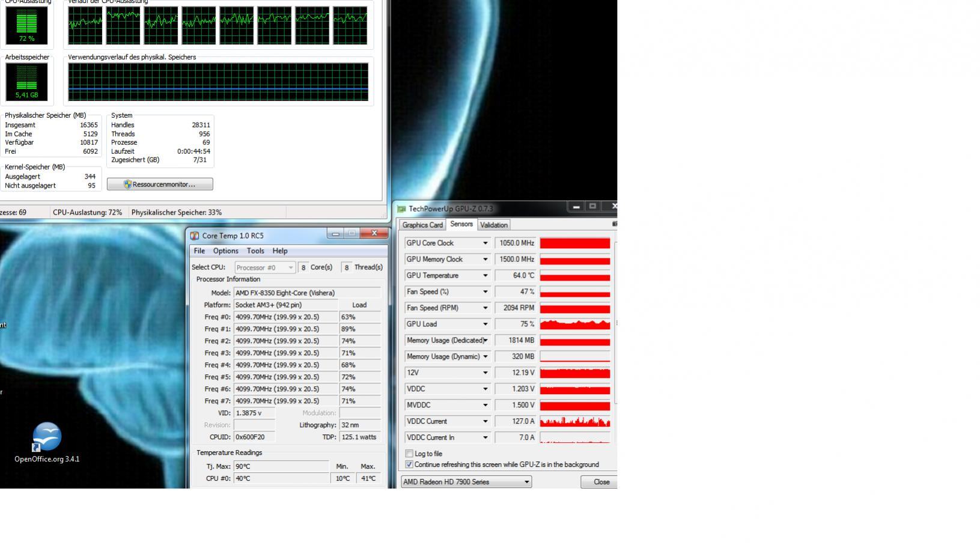Screen dimensions: 980x551
Task: Enable the Log to file checkbox
Action: click(409, 454)
